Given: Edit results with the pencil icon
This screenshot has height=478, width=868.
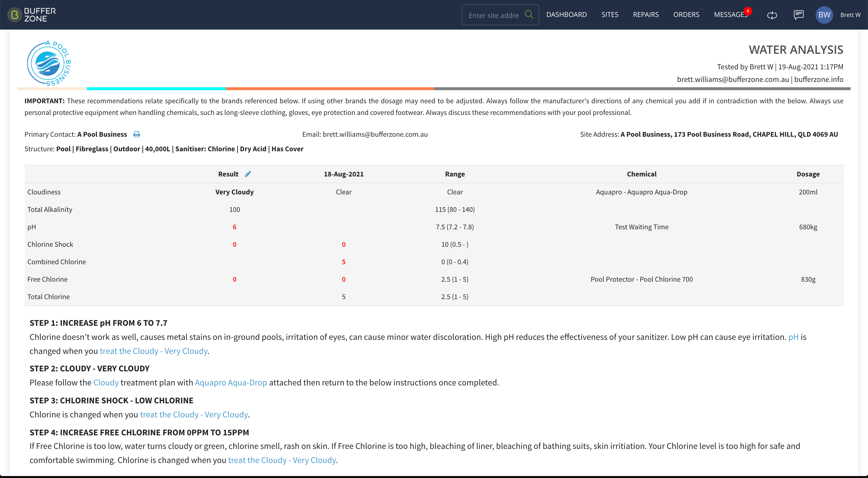Looking at the screenshot, I should point(248,174).
